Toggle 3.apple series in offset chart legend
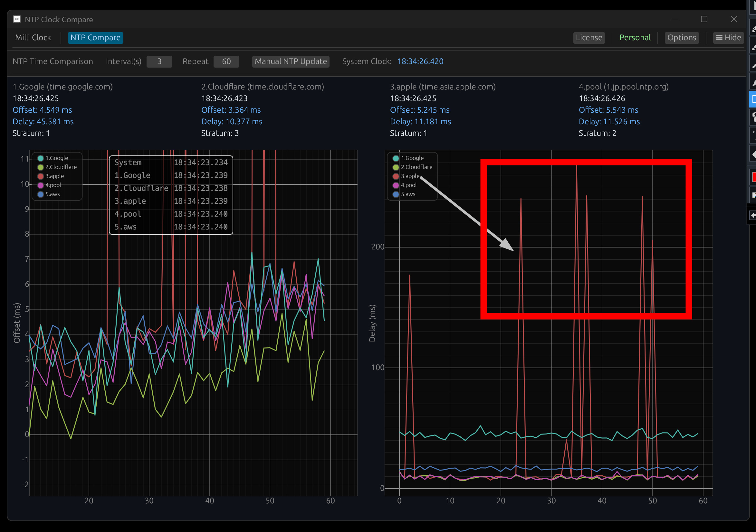 54,176
